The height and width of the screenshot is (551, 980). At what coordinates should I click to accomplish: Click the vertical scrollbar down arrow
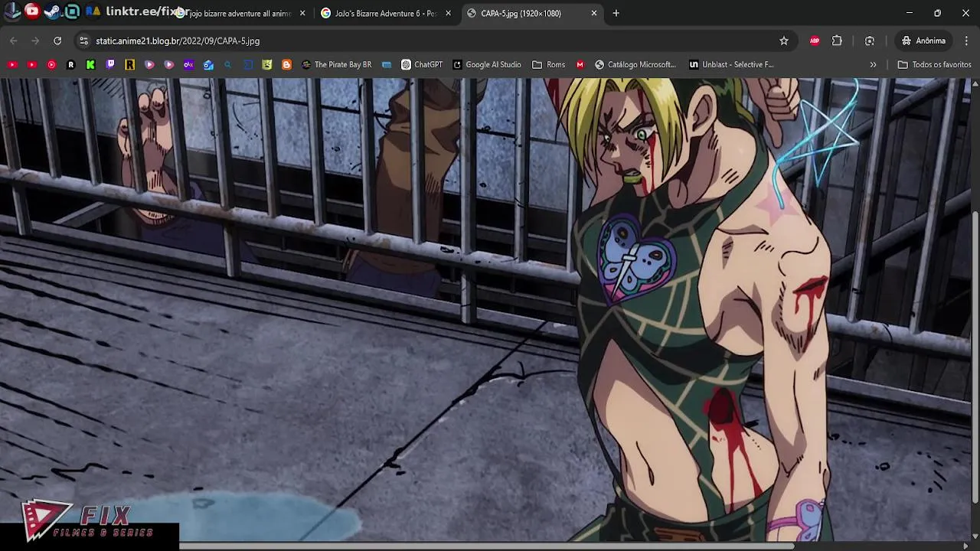click(x=975, y=536)
